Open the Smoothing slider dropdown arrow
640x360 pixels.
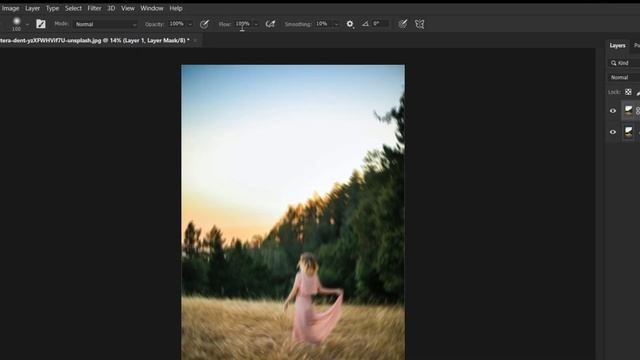click(x=336, y=24)
